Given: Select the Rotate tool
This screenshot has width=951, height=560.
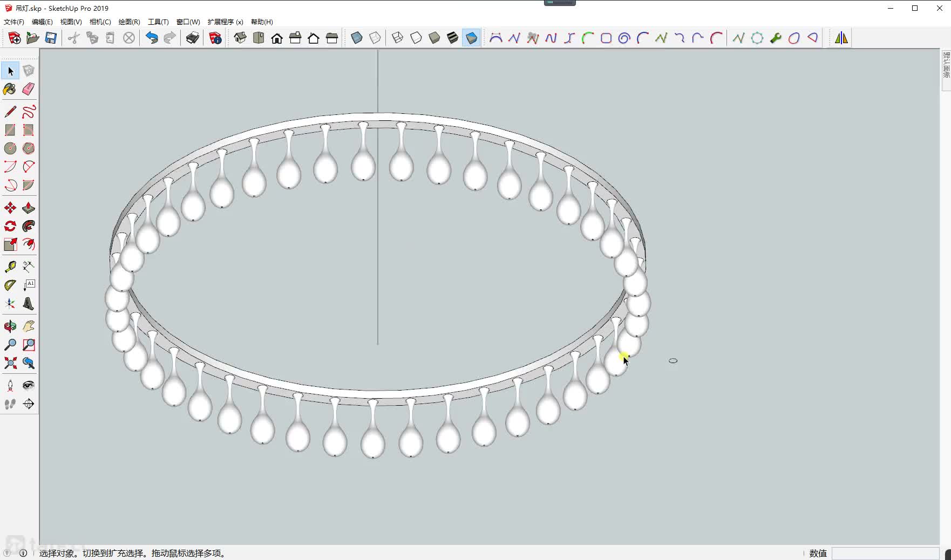Looking at the screenshot, I should tap(10, 226).
